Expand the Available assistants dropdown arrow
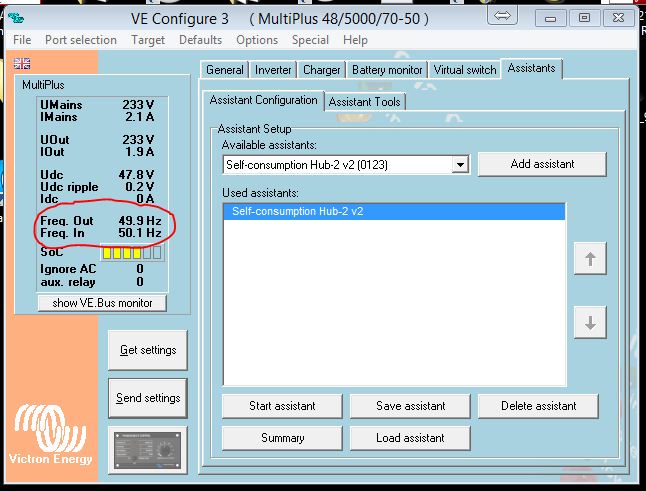The width and height of the screenshot is (646, 491). pyautogui.click(x=460, y=165)
